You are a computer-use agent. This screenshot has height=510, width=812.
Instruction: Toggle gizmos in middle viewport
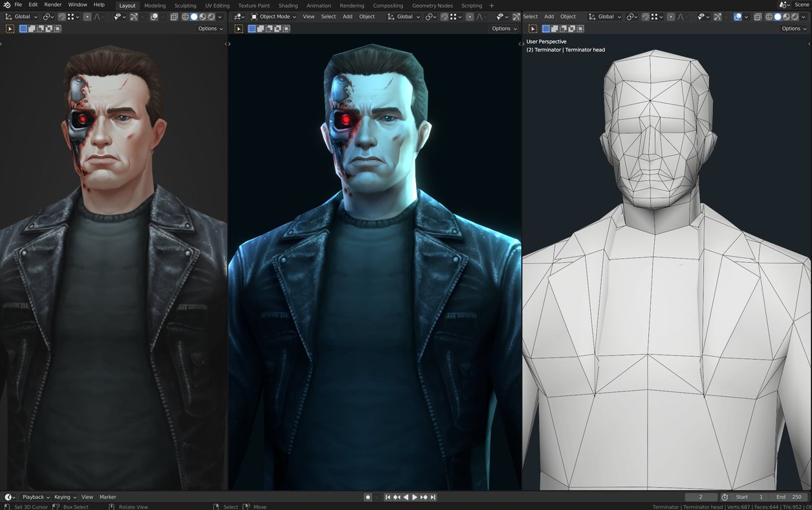coord(516,17)
